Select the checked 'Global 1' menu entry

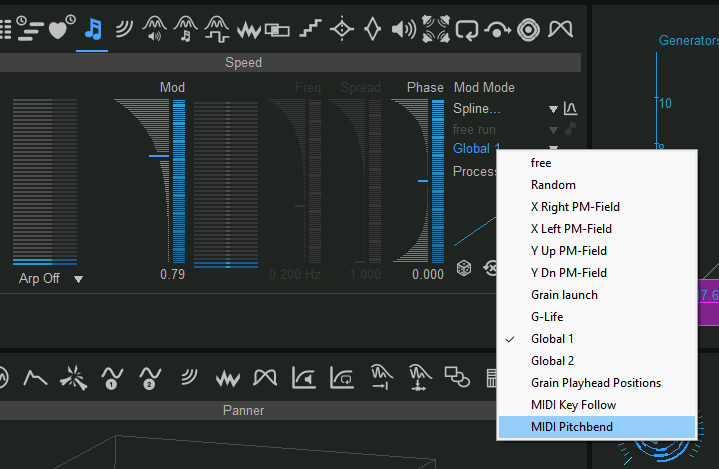597,339
